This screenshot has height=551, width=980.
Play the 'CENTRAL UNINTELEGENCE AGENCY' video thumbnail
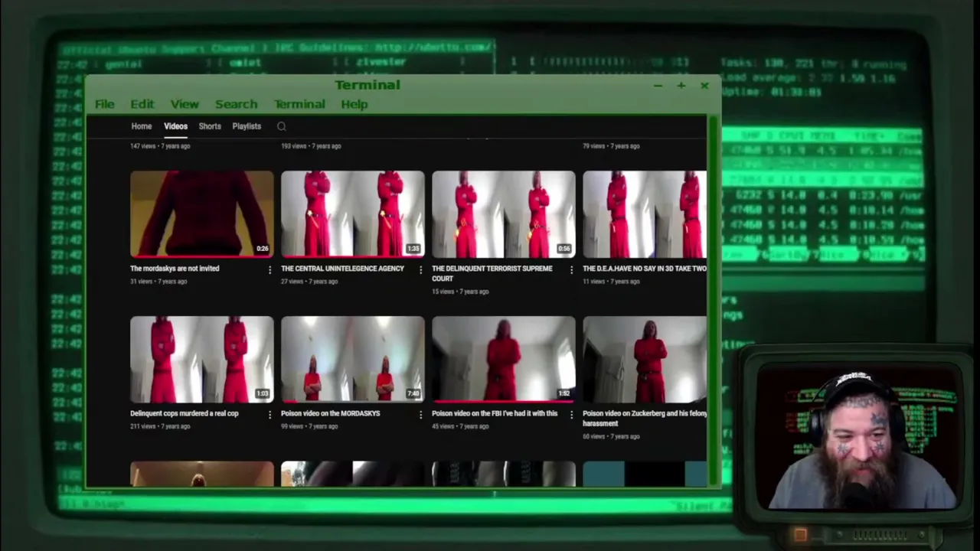click(353, 214)
